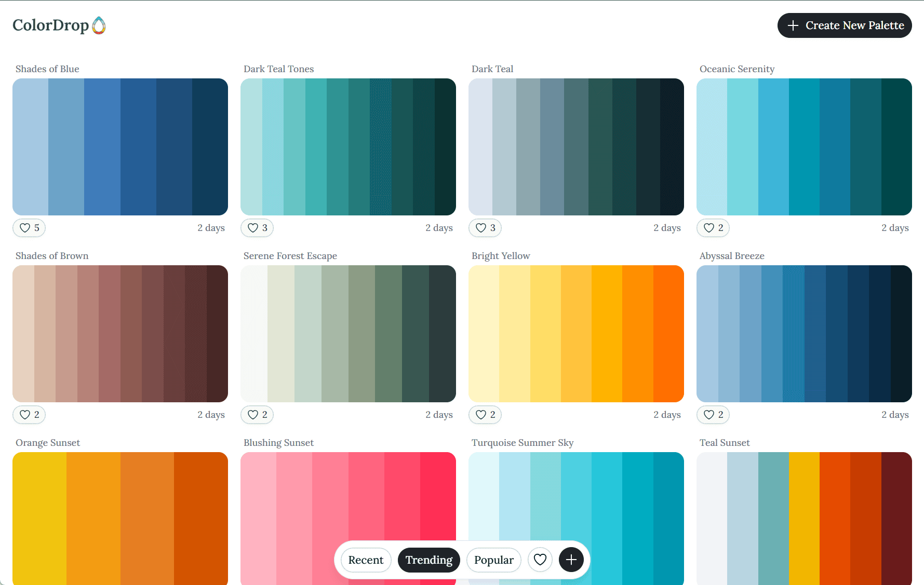The width and height of the screenshot is (924, 585).
Task: Like the Dark Teal palette
Action: [485, 228]
